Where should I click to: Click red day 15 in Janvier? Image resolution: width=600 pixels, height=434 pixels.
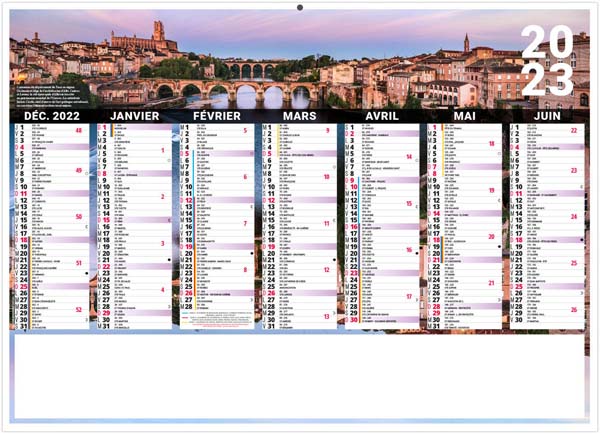[106, 220]
